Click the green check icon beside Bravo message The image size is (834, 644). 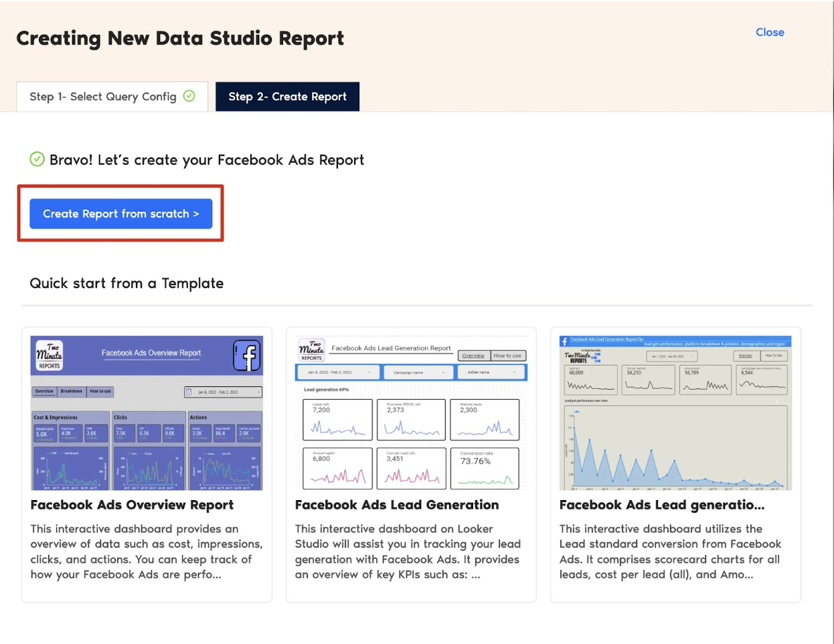click(37, 159)
